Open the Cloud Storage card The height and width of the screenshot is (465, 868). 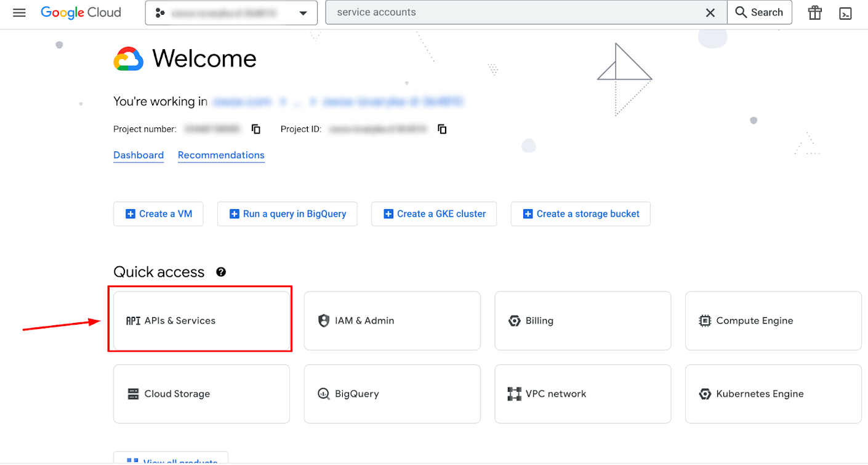click(x=201, y=394)
